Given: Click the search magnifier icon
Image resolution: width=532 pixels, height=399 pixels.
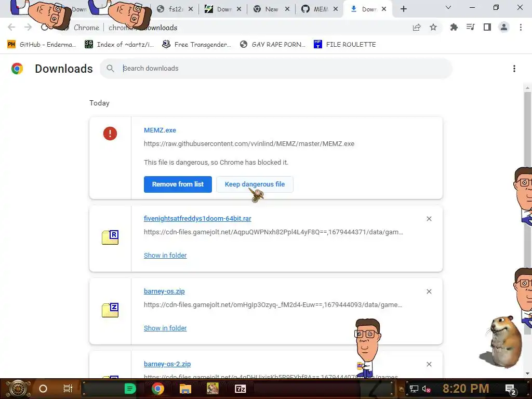Looking at the screenshot, I should point(110,69).
